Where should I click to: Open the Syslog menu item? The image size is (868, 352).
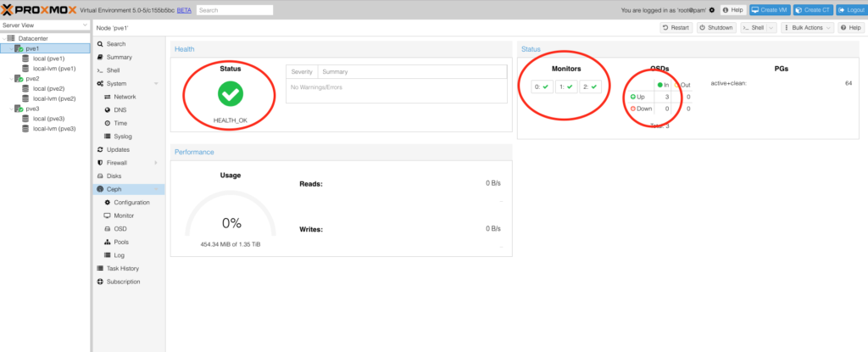(129, 137)
